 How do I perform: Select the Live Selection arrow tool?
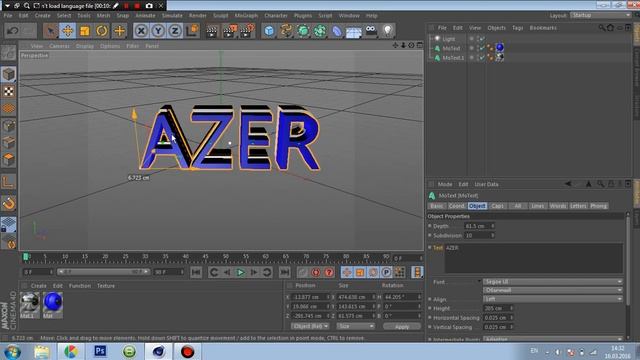pyautogui.click(x=51, y=31)
